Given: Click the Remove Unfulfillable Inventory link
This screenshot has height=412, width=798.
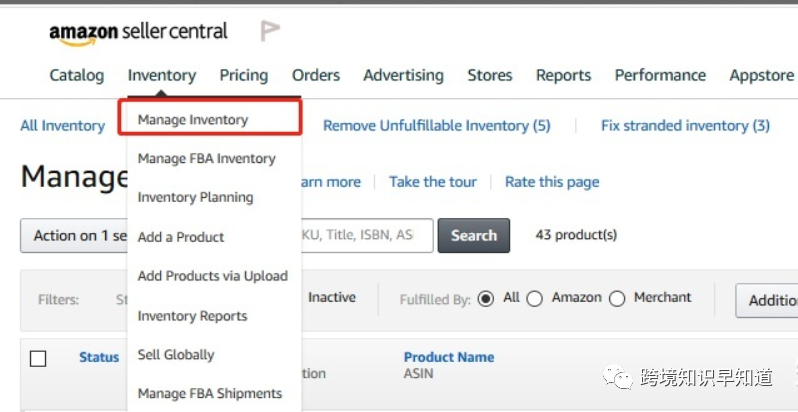Looking at the screenshot, I should click(x=436, y=125).
